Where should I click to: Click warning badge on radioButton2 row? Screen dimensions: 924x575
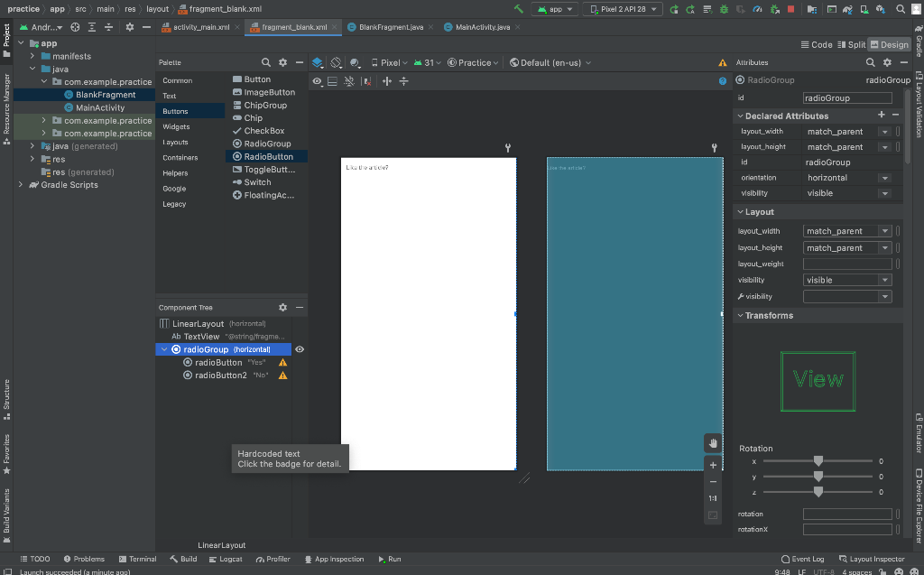tap(282, 376)
